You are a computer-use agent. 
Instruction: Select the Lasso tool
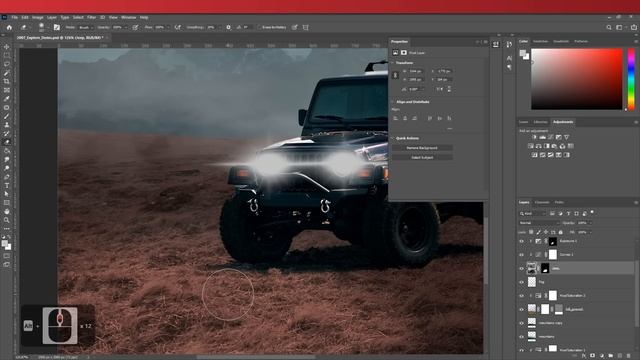point(7,64)
